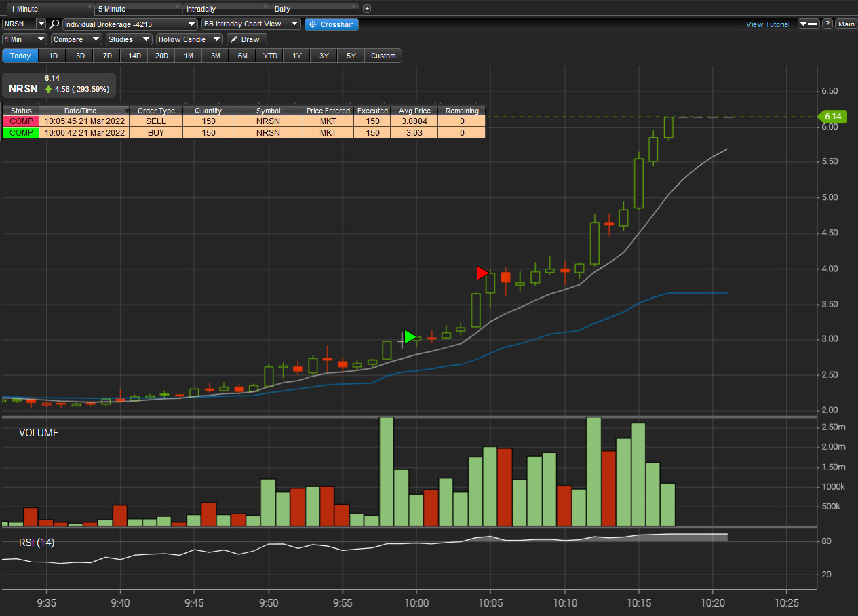Expand the Individual Brokerage account dropdown
Viewport: 858px width, 616px height.
point(130,24)
